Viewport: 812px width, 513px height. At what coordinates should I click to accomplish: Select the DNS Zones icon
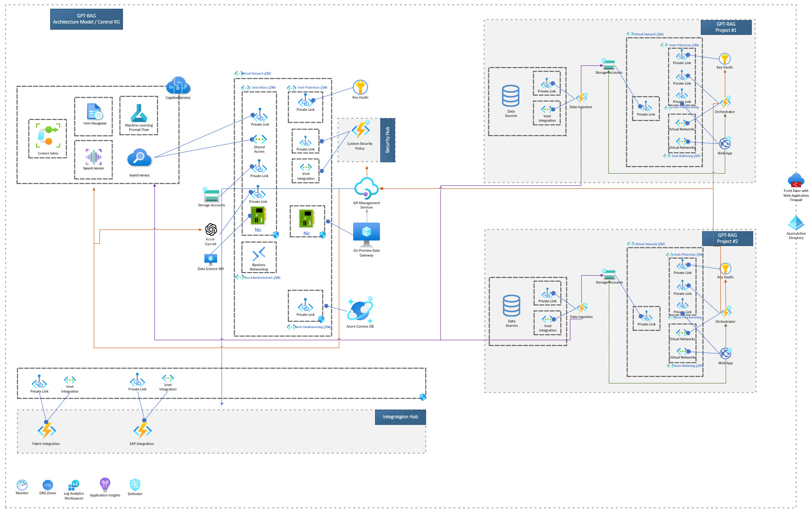[48, 485]
